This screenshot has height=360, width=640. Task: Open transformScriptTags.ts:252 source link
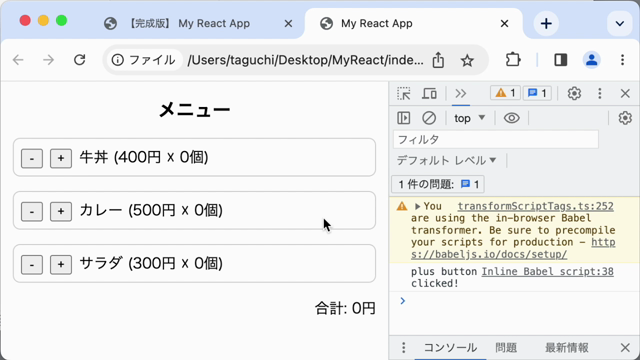535,206
